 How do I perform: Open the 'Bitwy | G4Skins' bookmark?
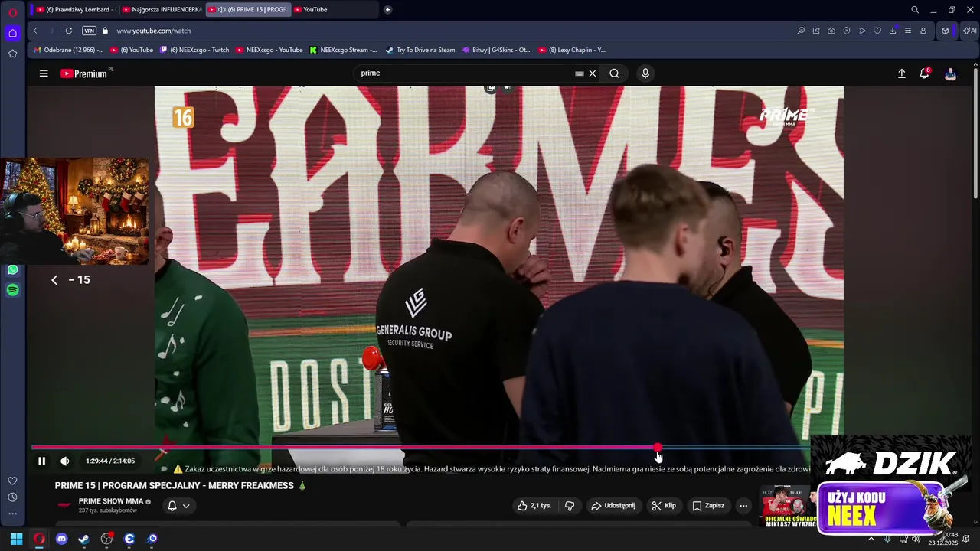[x=496, y=50]
